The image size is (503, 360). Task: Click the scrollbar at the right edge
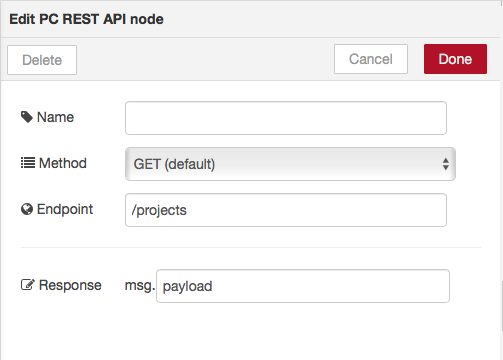[x=501, y=306]
